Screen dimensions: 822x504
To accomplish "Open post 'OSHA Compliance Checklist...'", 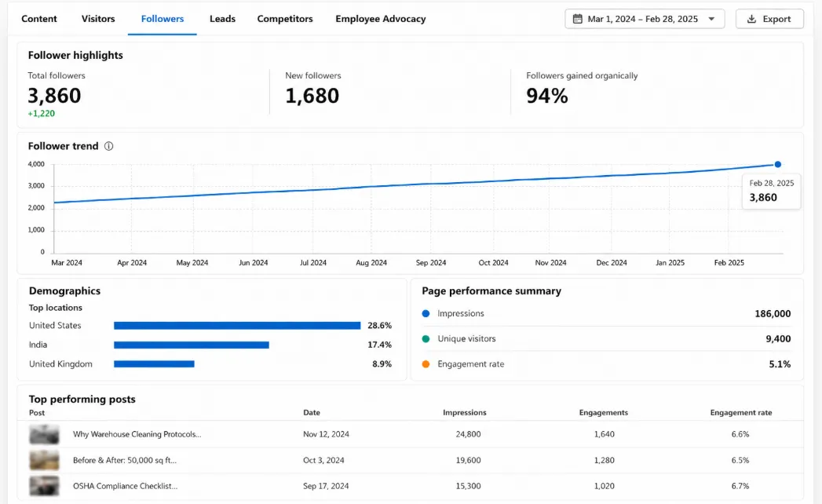I will tap(126, 486).
